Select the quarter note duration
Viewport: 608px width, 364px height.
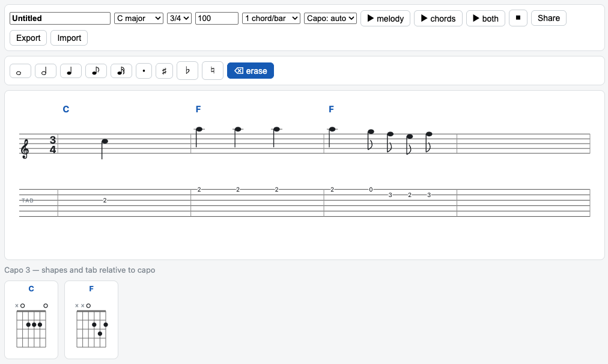point(70,71)
